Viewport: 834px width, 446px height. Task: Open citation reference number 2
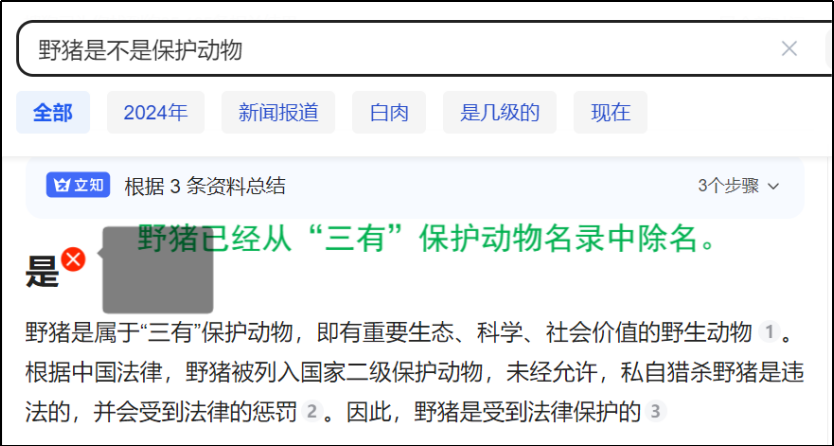point(312,411)
